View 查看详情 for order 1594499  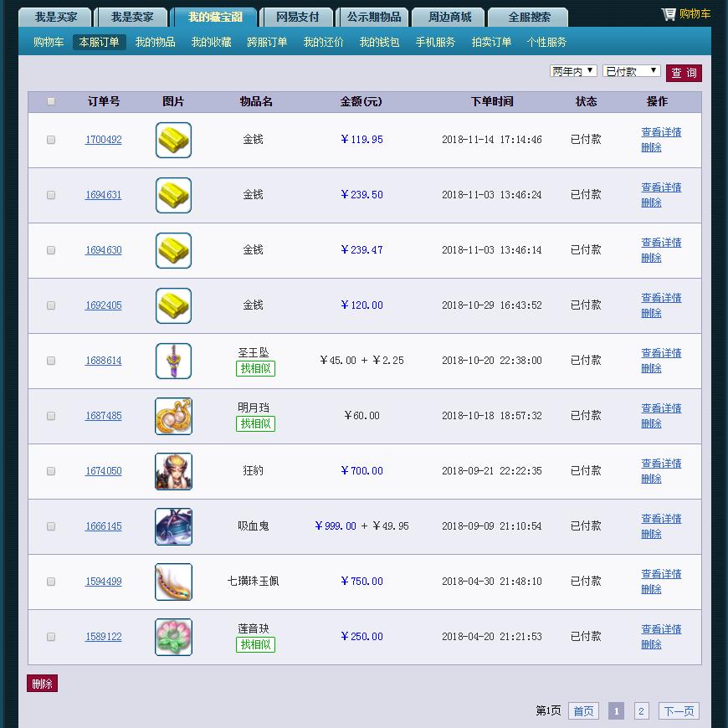[661, 574]
